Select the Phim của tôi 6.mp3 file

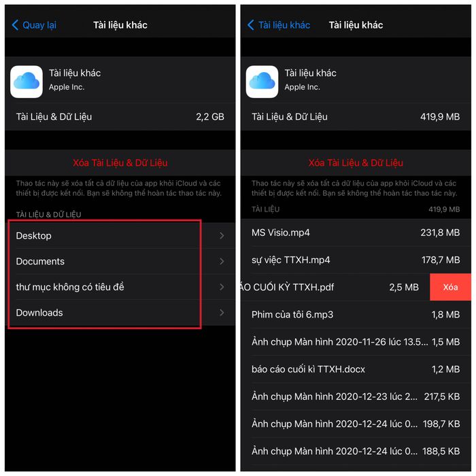[x=356, y=314]
